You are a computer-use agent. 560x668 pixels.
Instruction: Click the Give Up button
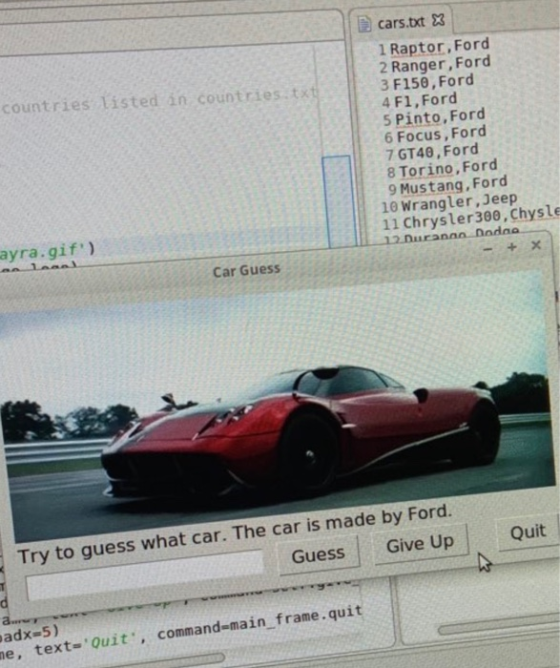click(x=420, y=544)
